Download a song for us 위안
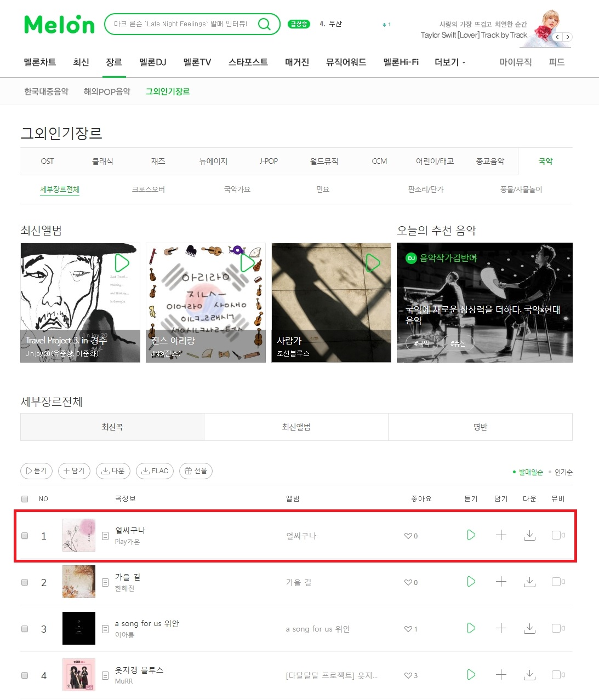The height and width of the screenshot is (700, 599). point(529,628)
